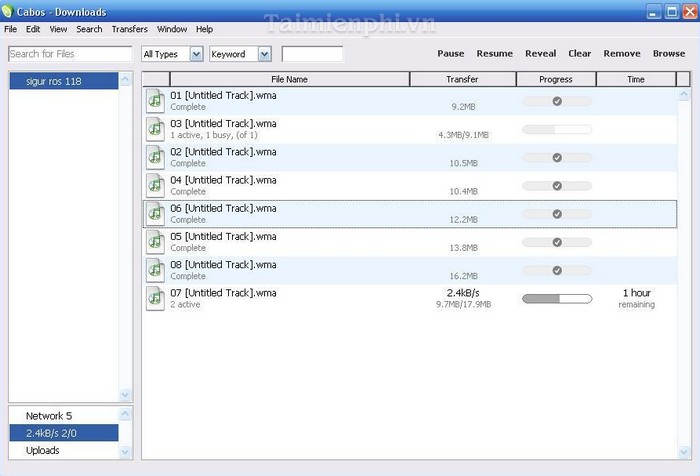This screenshot has width=700, height=476.
Task: Click progress bar of 07 Untitled Track
Action: coord(557,298)
